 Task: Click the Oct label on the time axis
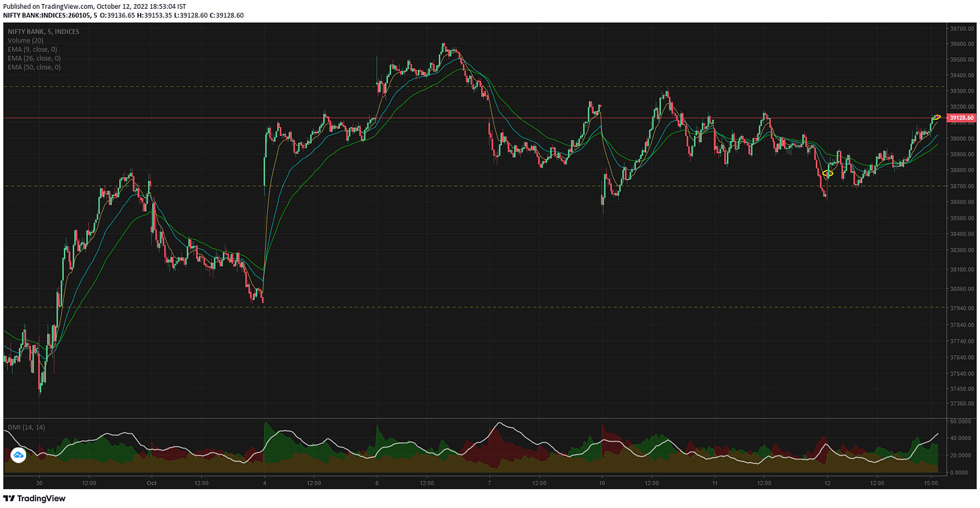151,482
